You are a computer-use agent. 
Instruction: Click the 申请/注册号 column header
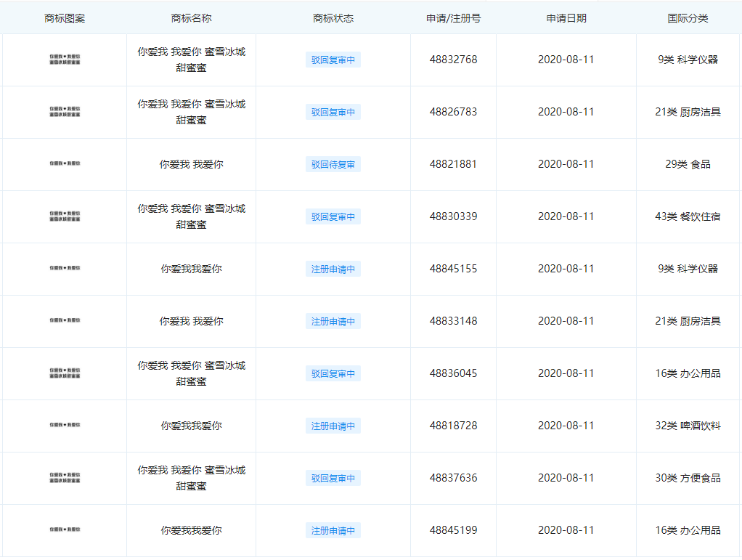453,18
